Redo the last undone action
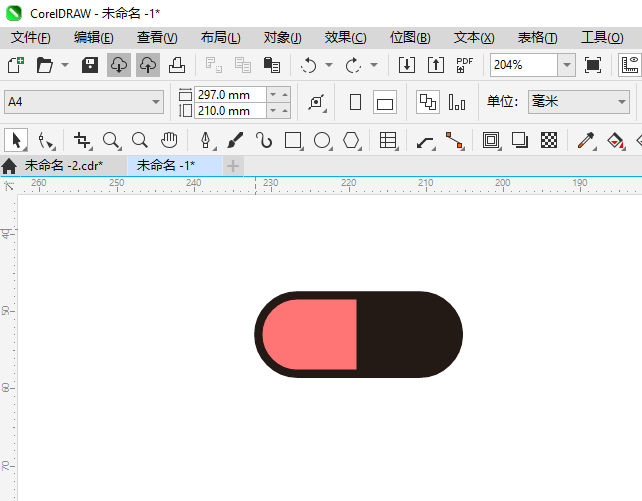Image resolution: width=642 pixels, height=501 pixels. [x=353, y=65]
